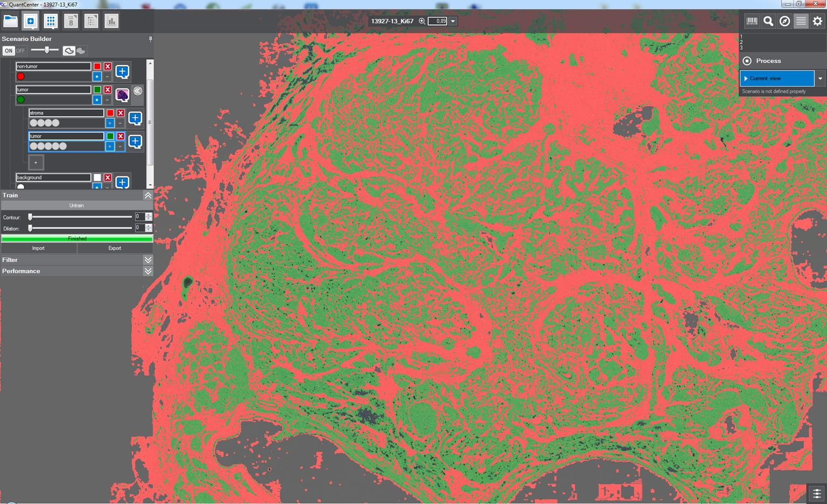Add sample with plus for non-tumor
This screenshot has width=827, height=504.
click(x=97, y=76)
